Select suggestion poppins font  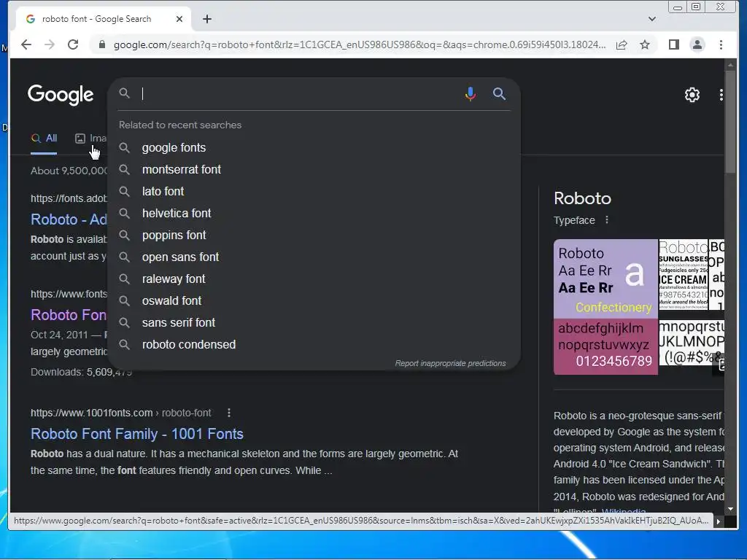tap(314, 236)
